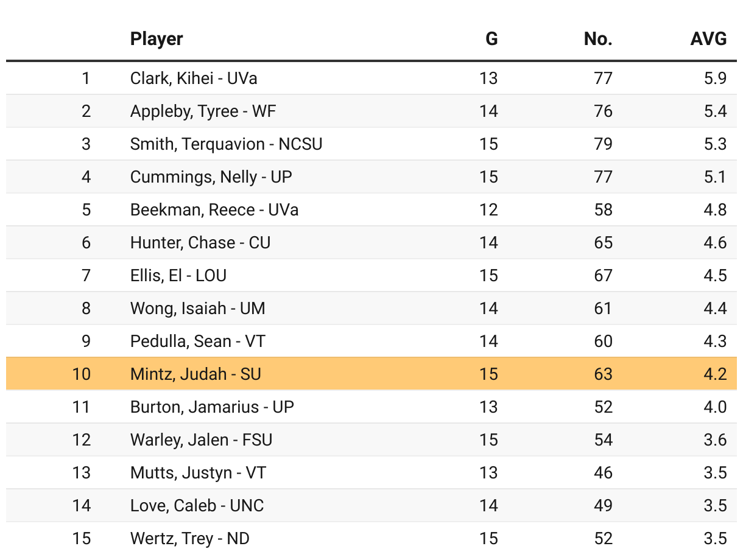Click the No. column header
743x560 pixels.
(597, 40)
